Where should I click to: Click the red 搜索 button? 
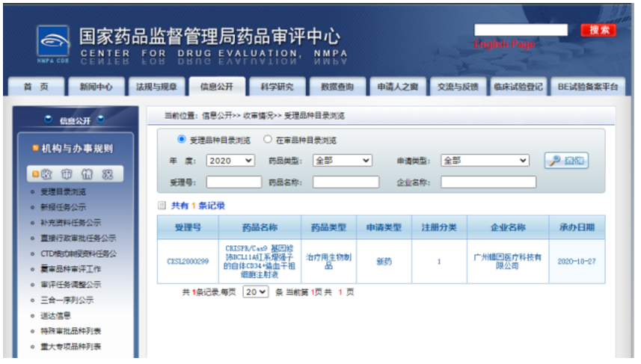click(x=598, y=31)
